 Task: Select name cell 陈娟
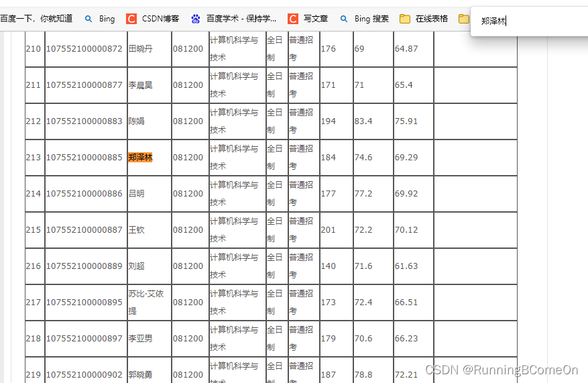tap(136, 121)
